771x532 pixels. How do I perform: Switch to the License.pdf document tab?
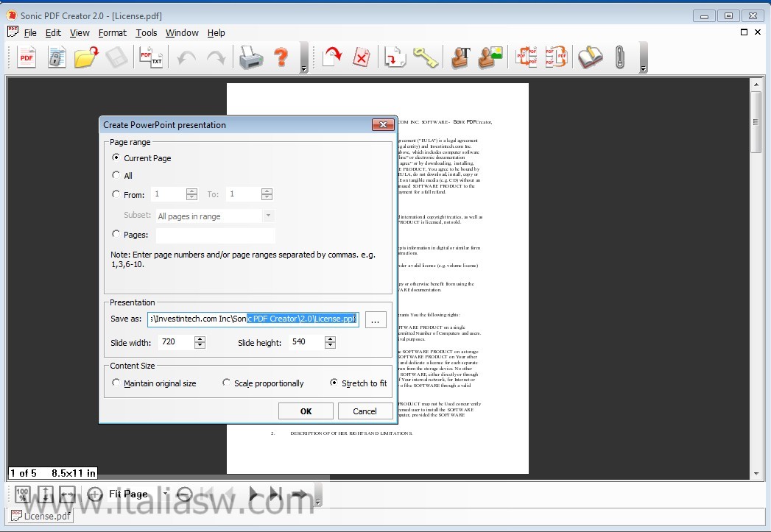[41, 516]
